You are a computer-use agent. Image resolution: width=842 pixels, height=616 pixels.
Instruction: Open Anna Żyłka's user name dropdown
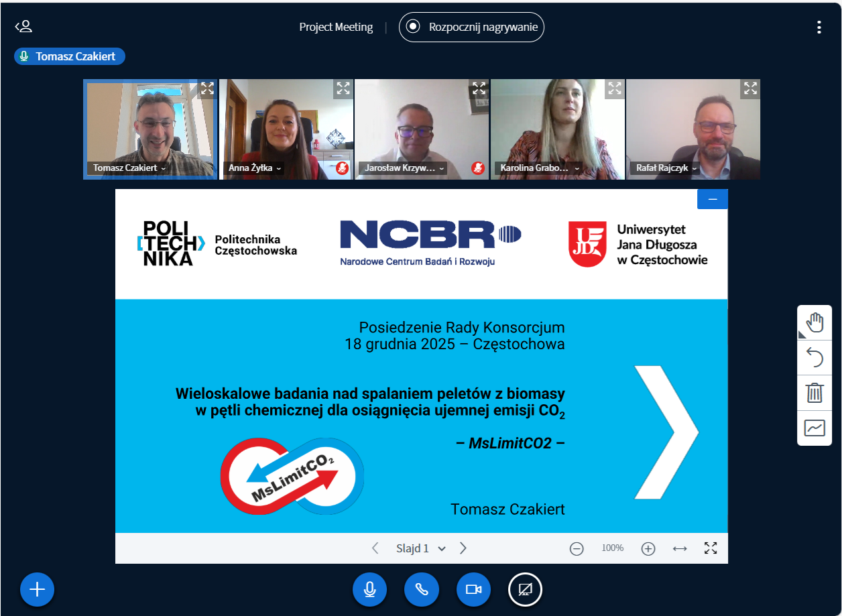click(255, 168)
